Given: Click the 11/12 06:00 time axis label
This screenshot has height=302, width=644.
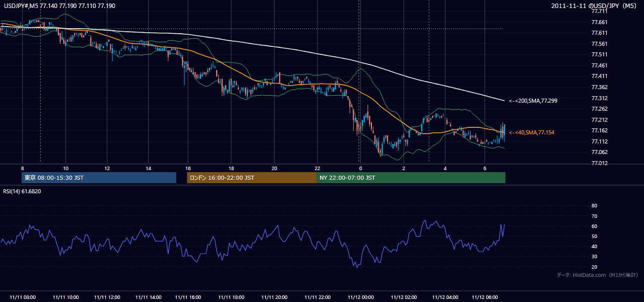Looking at the screenshot, I should tap(485, 297).
